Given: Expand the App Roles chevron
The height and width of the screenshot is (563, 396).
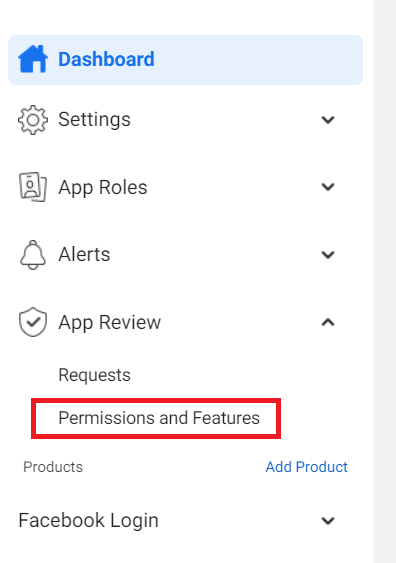Looking at the screenshot, I should [x=328, y=187].
